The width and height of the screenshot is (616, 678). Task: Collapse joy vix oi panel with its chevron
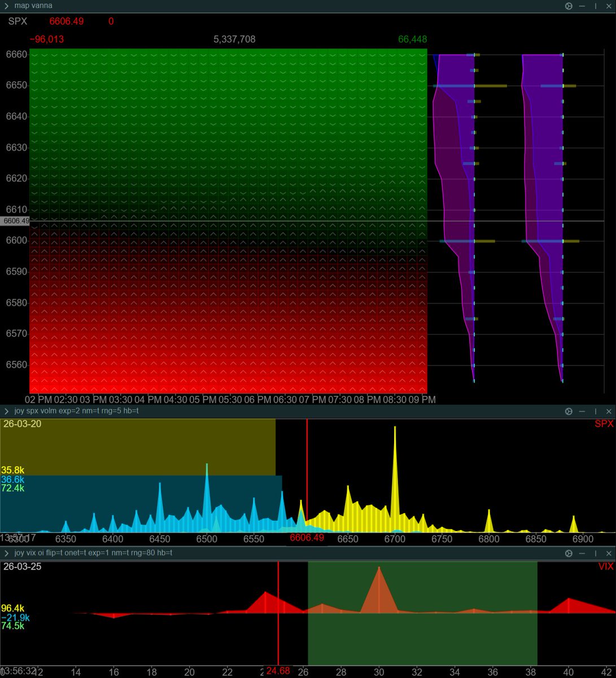6,553
